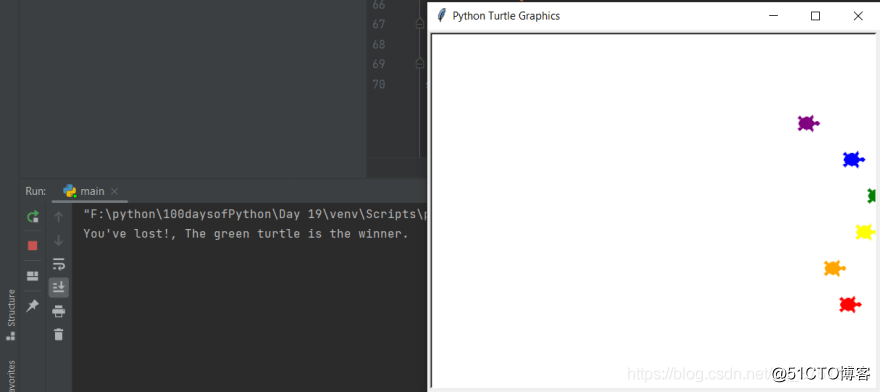Close the Python Turtle Graphics window
This screenshot has width=880, height=392.
[858, 16]
